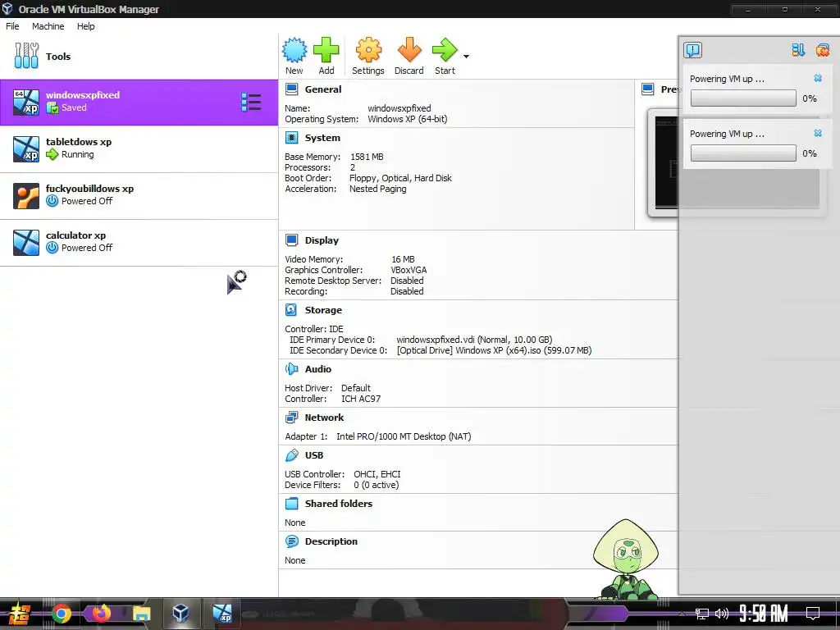This screenshot has height=630, width=840.
Task: Open the Help menu
Action: coord(85,26)
